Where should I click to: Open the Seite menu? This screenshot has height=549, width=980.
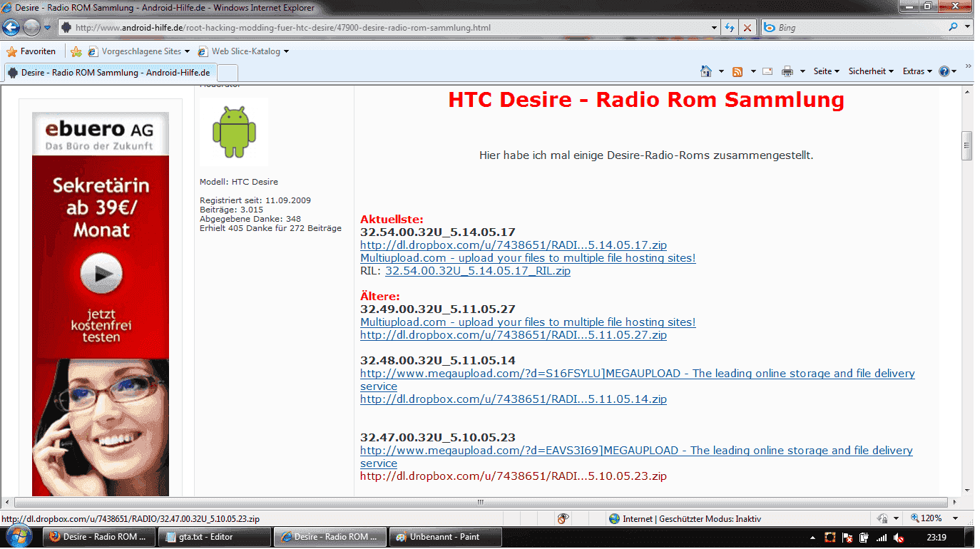coord(826,71)
